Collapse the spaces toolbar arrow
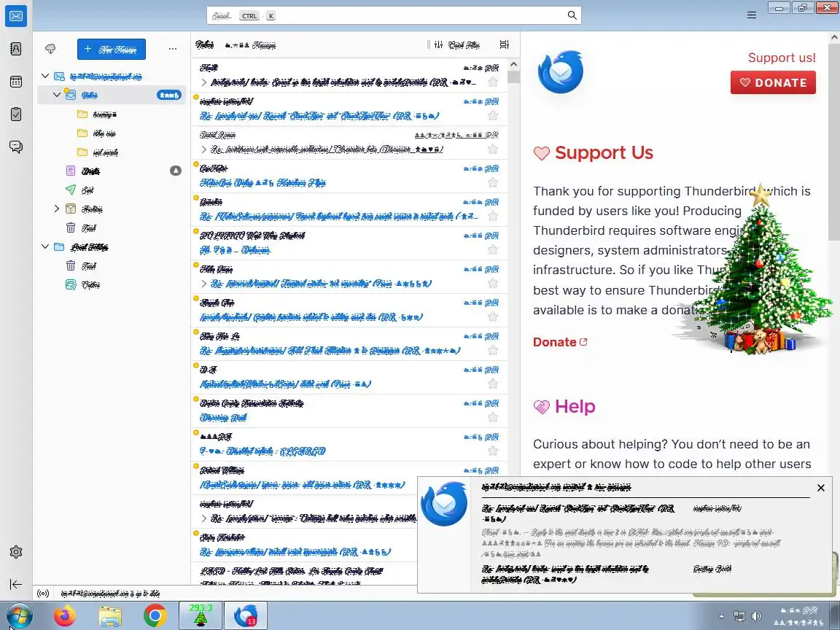Screen dimensions: 840x630 [16, 585]
